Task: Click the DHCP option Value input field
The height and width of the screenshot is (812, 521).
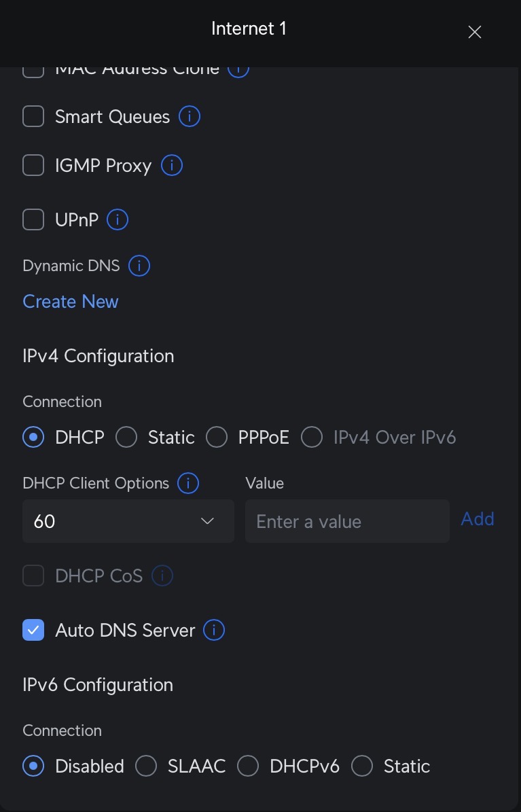Action: click(347, 521)
